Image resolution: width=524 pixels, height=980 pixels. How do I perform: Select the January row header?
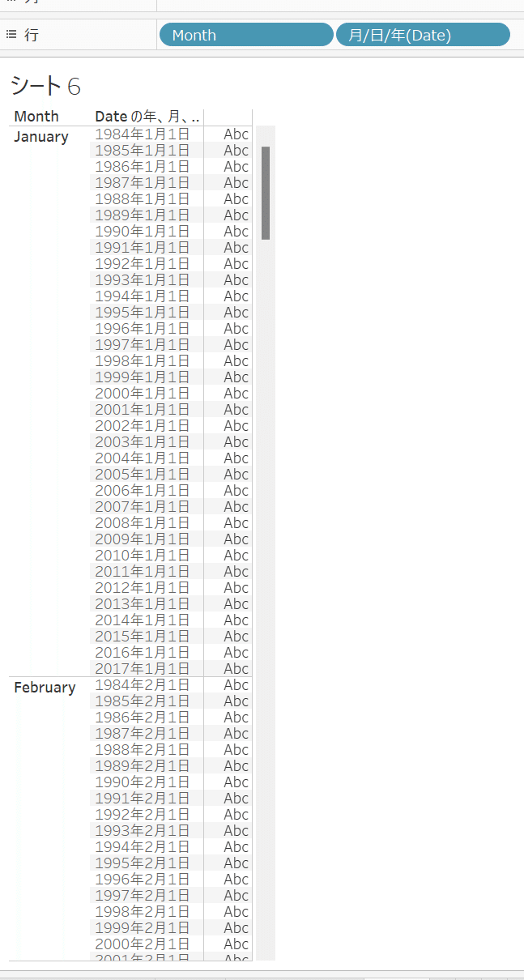[x=41, y=137]
